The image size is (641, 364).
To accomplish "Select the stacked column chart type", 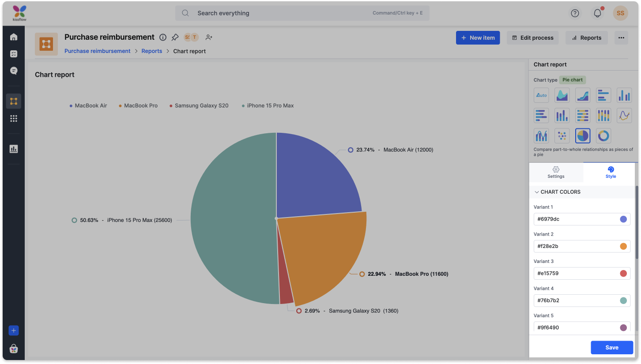I will [x=562, y=116].
